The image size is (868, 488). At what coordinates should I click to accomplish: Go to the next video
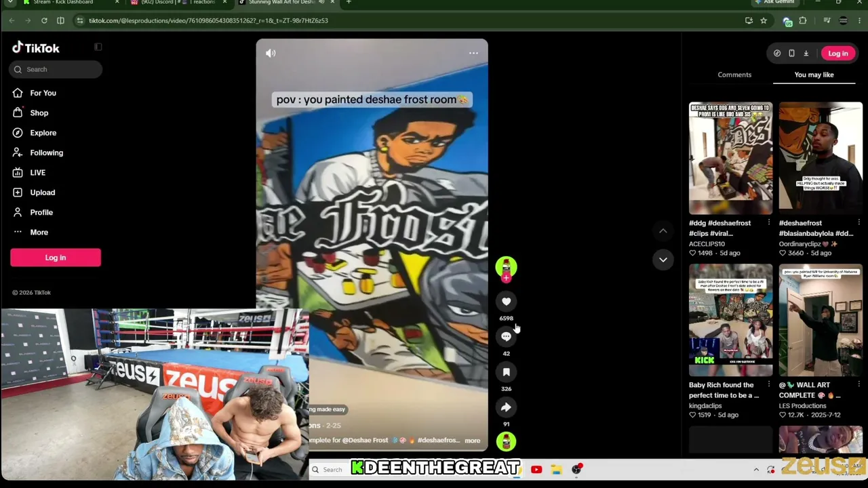pos(663,260)
